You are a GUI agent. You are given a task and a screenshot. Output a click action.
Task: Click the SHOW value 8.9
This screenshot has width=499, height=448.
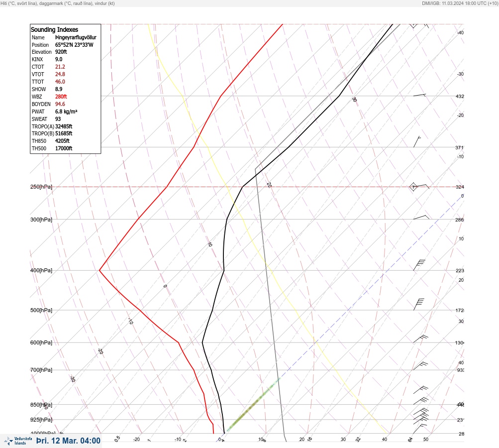(x=59, y=89)
